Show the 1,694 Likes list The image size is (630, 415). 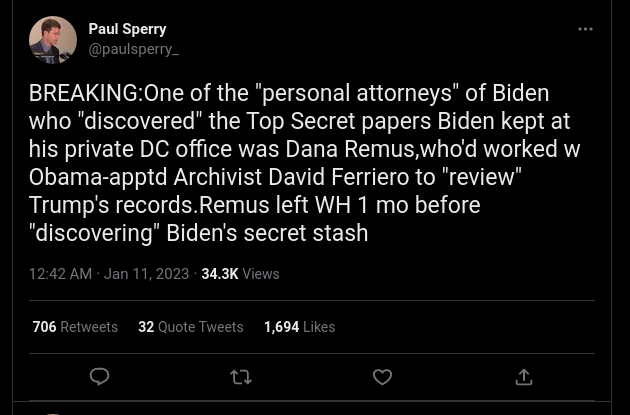click(x=299, y=327)
